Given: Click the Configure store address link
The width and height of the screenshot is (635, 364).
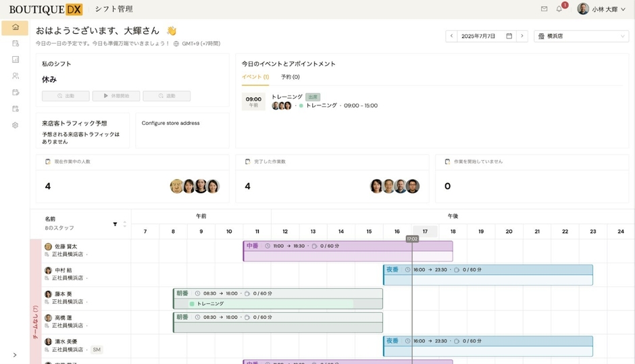Looking at the screenshot, I should pyautogui.click(x=170, y=123).
